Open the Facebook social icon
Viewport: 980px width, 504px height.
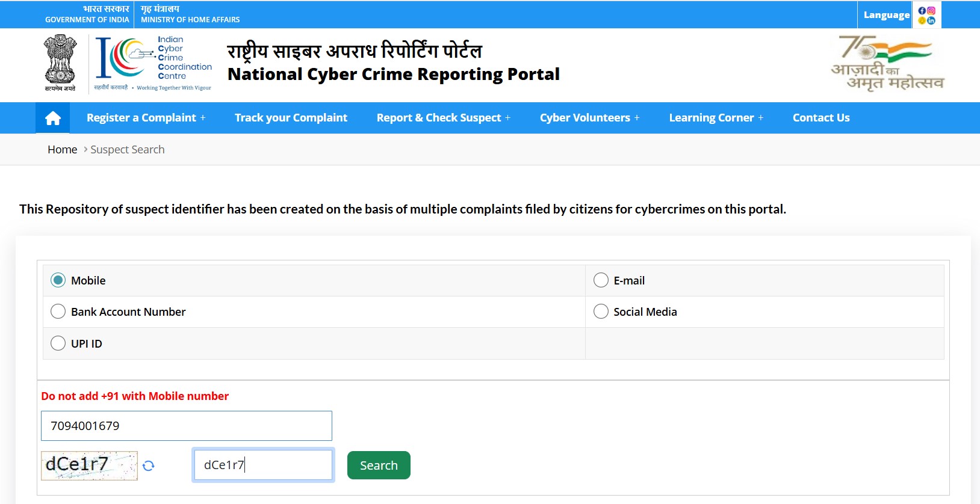[x=922, y=11]
